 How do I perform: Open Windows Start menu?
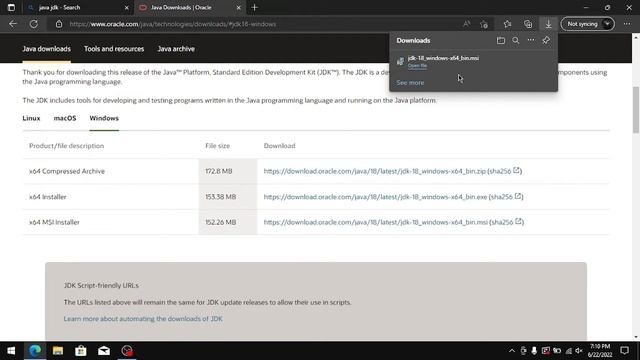click(11, 351)
